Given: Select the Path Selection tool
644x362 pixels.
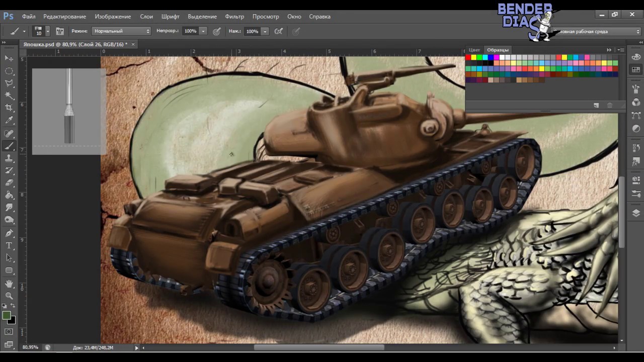Looking at the screenshot, I should coord(9,257).
